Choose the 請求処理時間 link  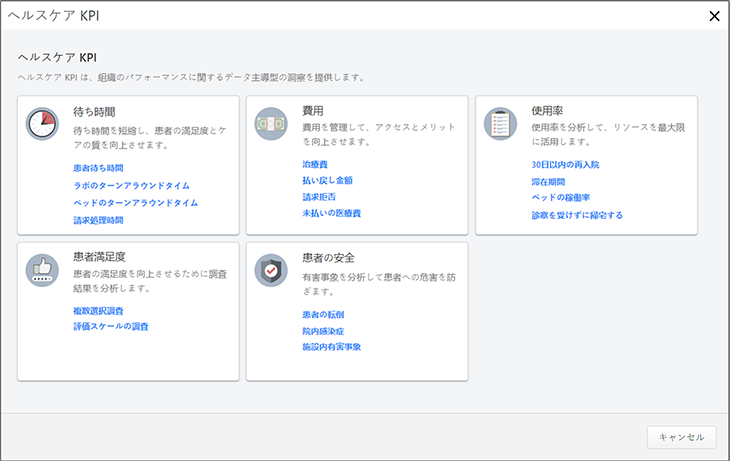[x=99, y=220]
